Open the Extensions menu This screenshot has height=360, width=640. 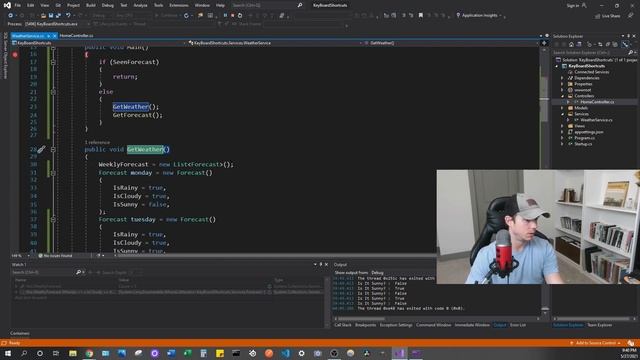click(x=179, y=5)
